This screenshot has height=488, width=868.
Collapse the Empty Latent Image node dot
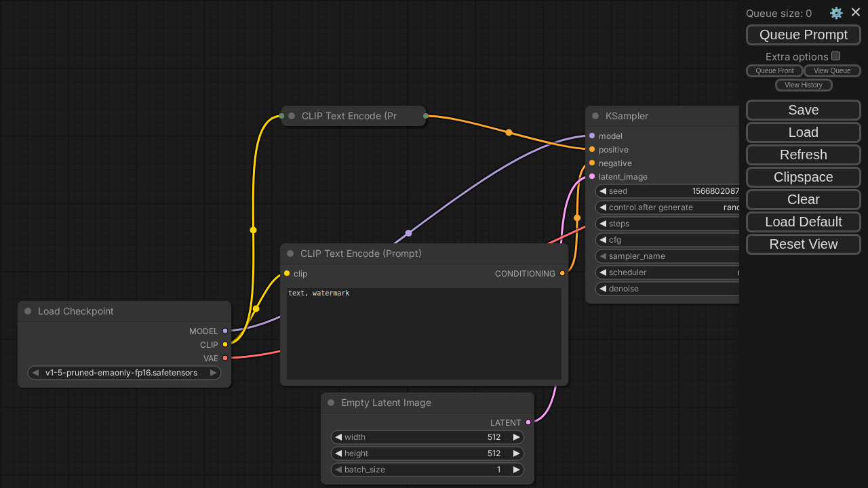[331, 403]
